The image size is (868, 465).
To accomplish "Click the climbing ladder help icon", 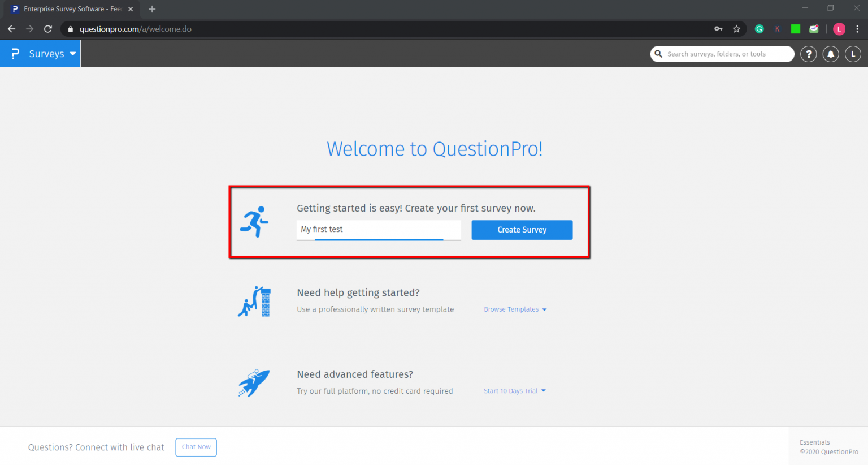I will click(254, 301).
